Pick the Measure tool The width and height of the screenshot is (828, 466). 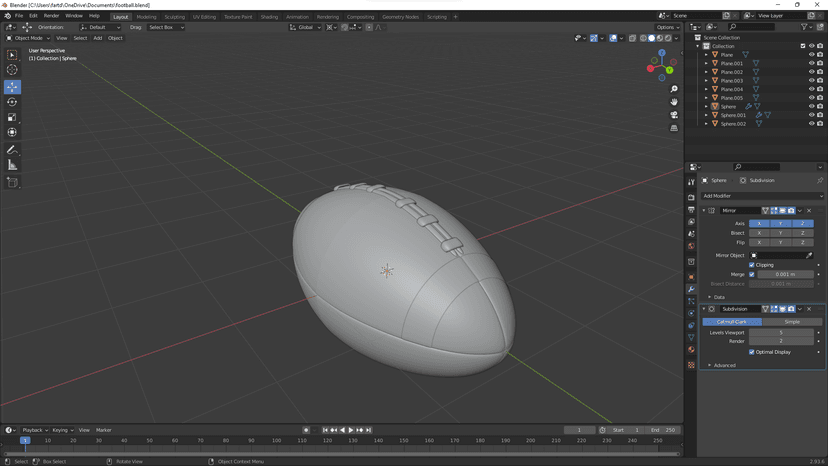pyautogui.click(x=12, y=165)
